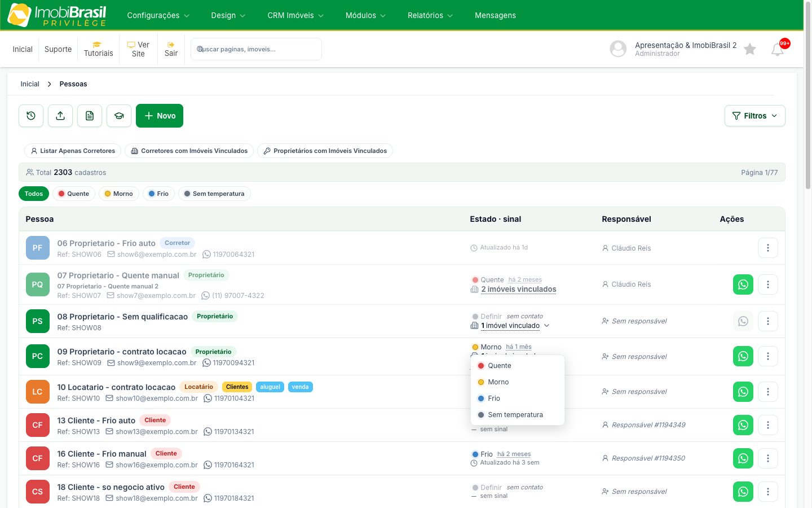Expand the Relatórios menu
Image resolution: width=812 pixels, height=508 pixels.
[430, 15]
